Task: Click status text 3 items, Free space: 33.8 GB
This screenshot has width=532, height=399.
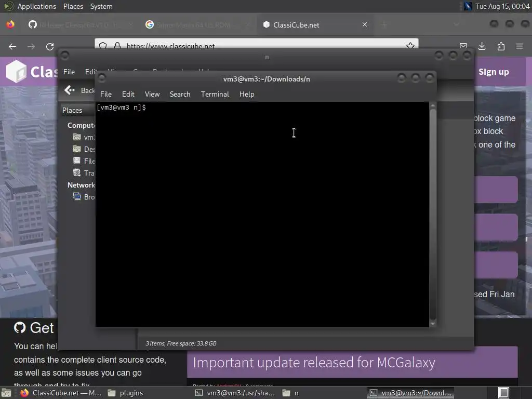Action: [x=181, y=343]
